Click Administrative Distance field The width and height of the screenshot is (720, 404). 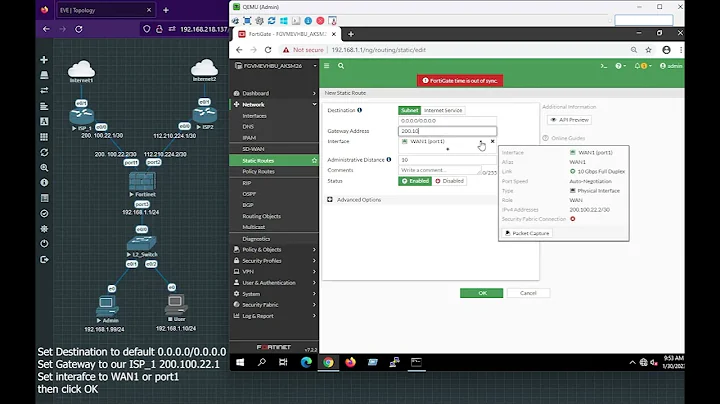point(447,160)
